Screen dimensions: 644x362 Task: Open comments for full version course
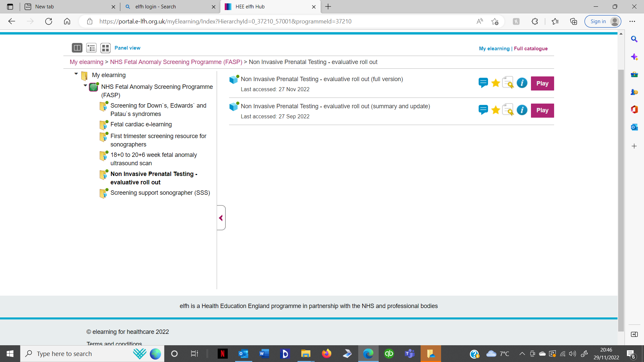(483, 83)
